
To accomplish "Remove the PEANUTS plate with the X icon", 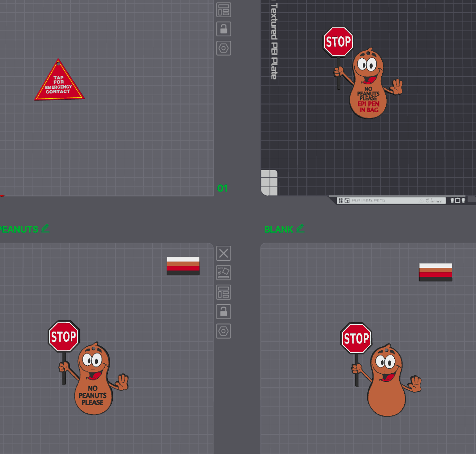I will click(x=224, y=253).
